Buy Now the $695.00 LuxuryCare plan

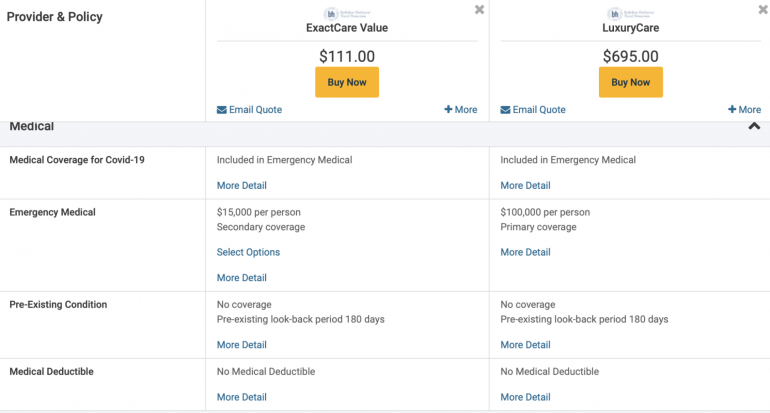click(x=630, y=82)
